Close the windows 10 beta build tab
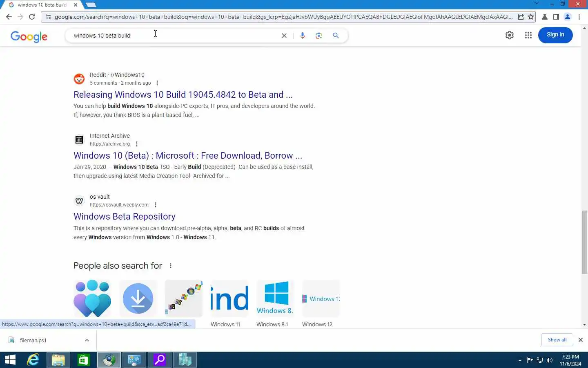The height and width of the screenshot is (368, 588). click(x=76, y=5)
